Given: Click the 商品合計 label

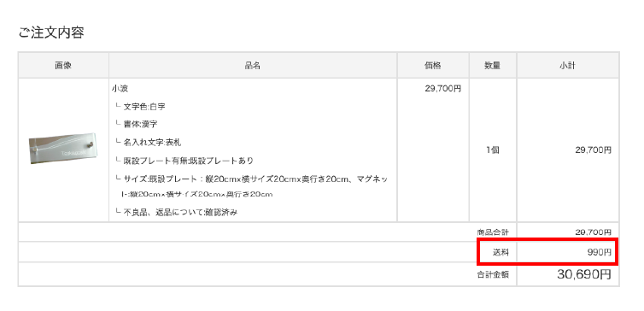Looking at the screenshot, I should pyautogui.click(x=493, y=232).
